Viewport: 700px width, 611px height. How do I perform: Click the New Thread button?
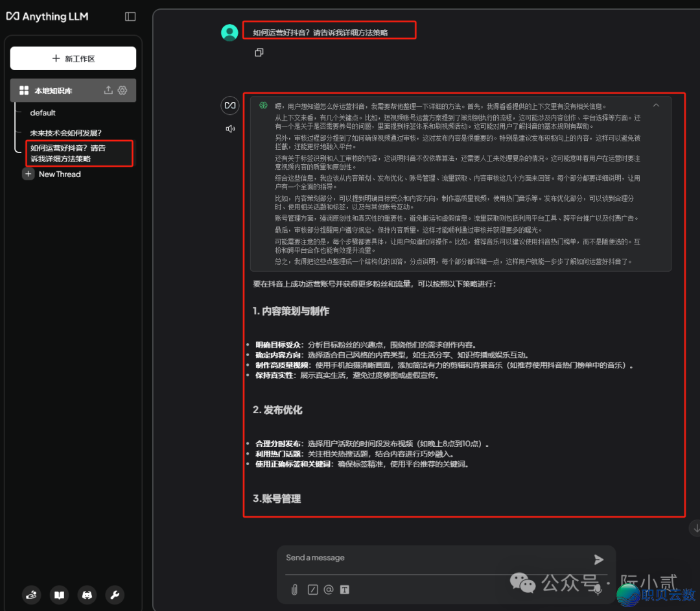coord(52,174)
